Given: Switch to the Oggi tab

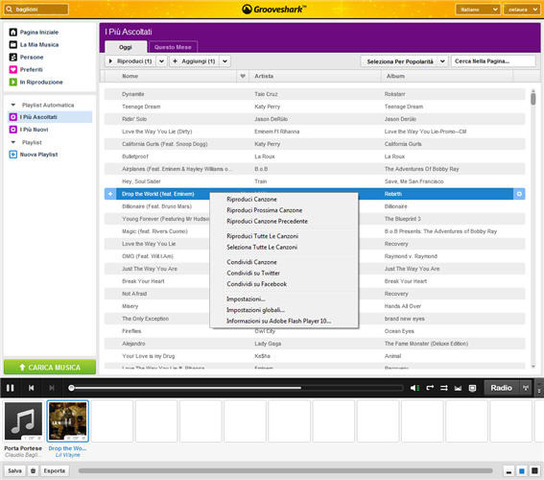Looking at the screenshot, I should (125, 47).
